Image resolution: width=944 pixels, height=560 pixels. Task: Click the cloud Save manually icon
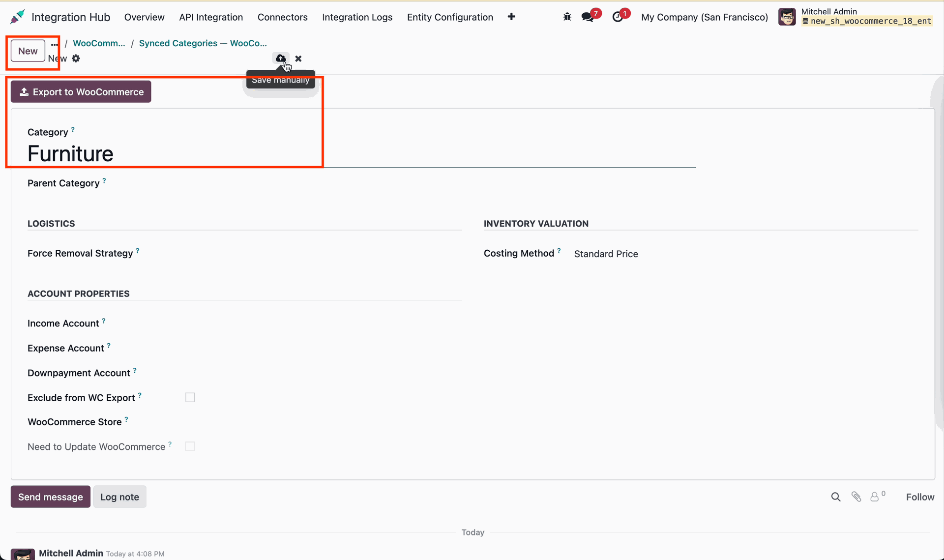[280, 59]
